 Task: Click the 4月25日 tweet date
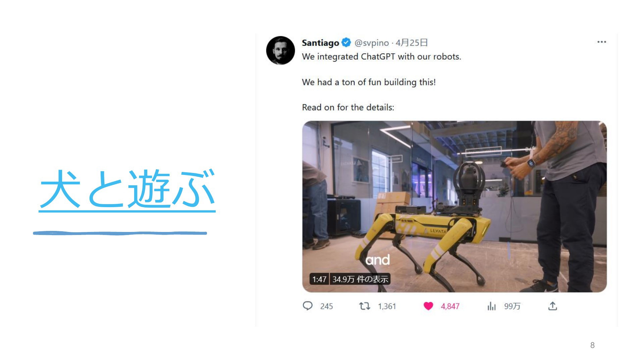pos(412,43)
